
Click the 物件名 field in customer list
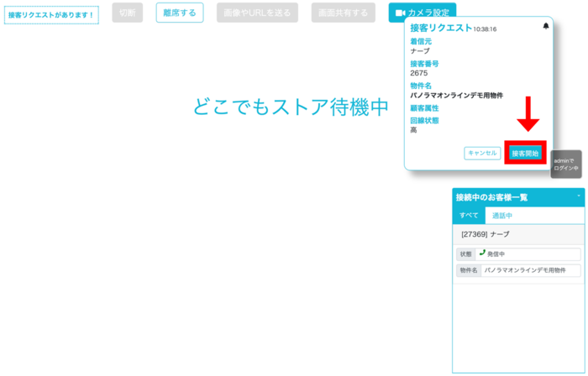531,270
